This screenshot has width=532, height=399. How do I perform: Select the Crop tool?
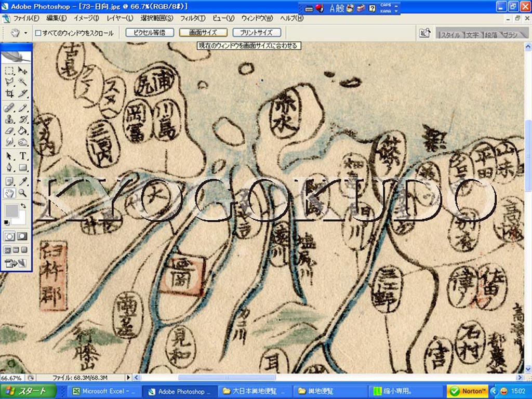click(x=9, y=94)
